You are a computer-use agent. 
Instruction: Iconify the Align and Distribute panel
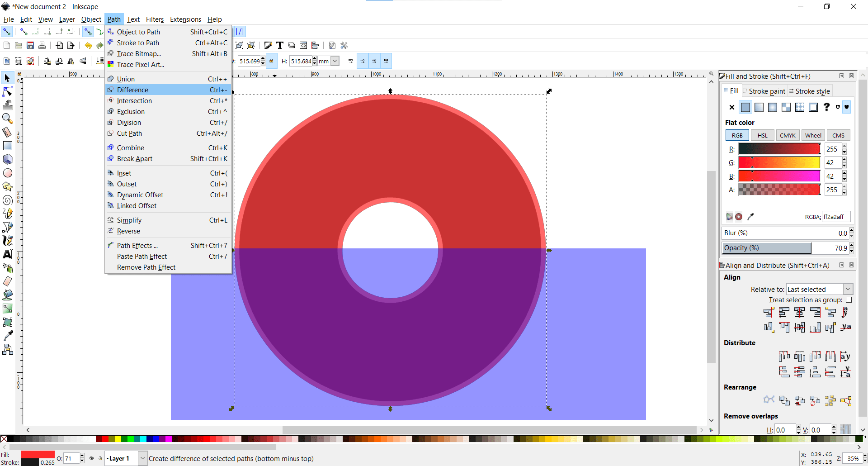coord(842,265)
